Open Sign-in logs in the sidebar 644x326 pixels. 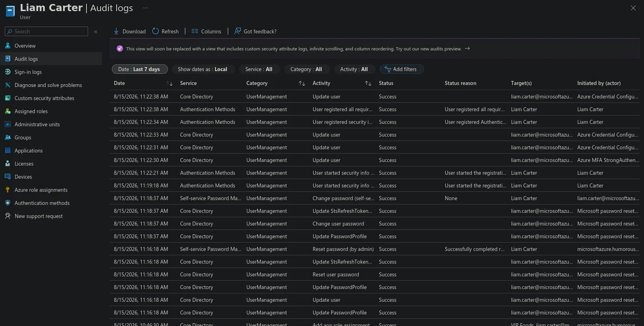tap(51, 72)
